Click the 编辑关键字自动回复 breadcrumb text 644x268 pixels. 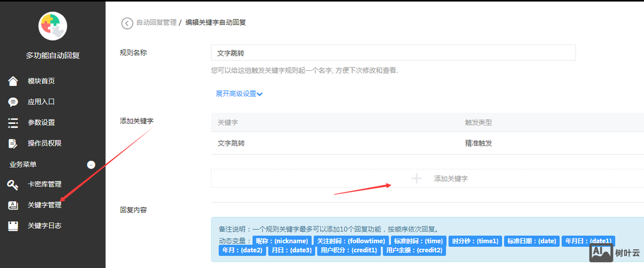point(216,23)
